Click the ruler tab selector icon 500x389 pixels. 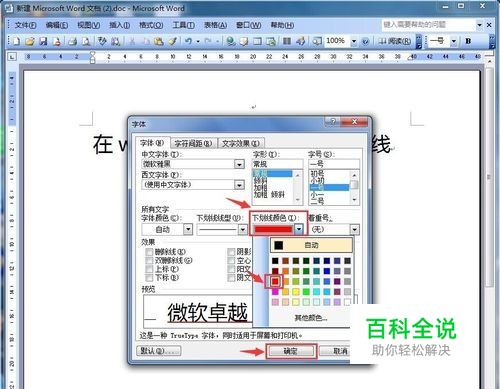coord(12,57)
